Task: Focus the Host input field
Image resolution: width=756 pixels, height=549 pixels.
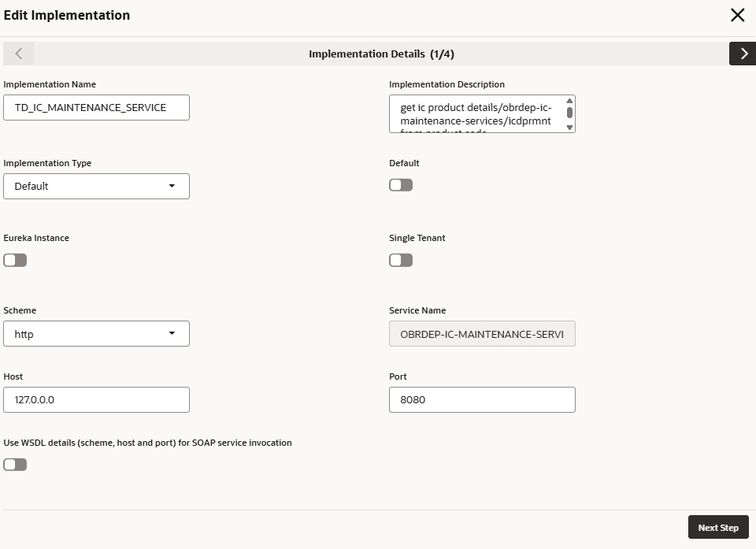Action: click(96, 400)
